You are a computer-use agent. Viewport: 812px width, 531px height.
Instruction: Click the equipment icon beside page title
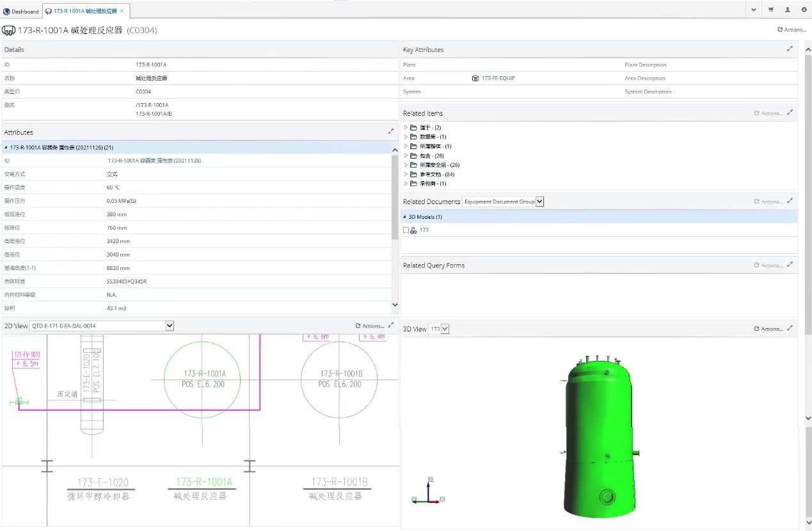click(x=9, y=31)
